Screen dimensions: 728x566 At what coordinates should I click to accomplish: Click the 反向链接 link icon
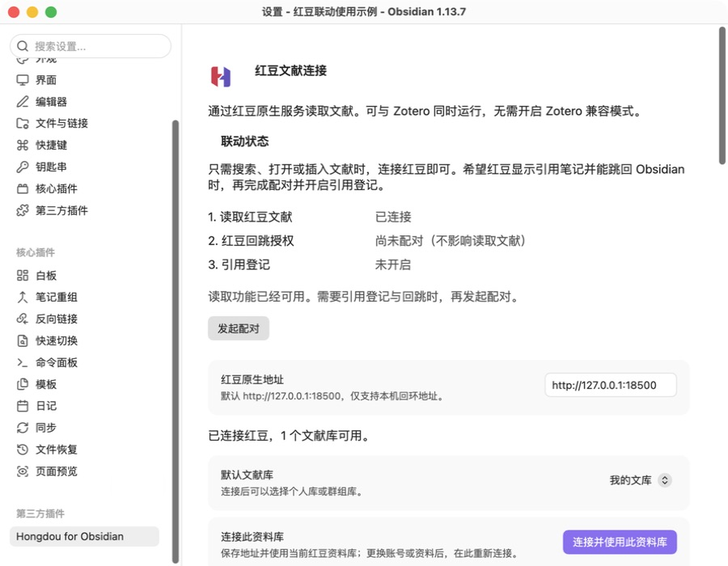23,319
